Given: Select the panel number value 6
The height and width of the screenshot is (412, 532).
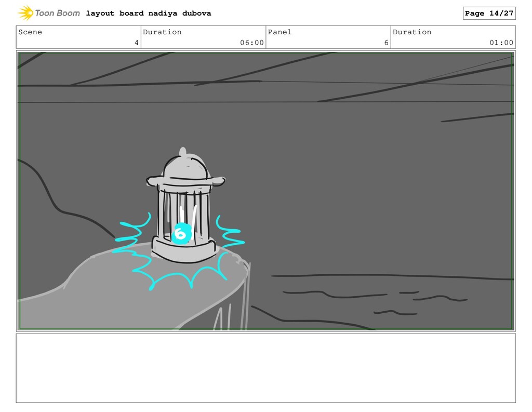Looking at the screenshot, I should [x=386, y=43].
